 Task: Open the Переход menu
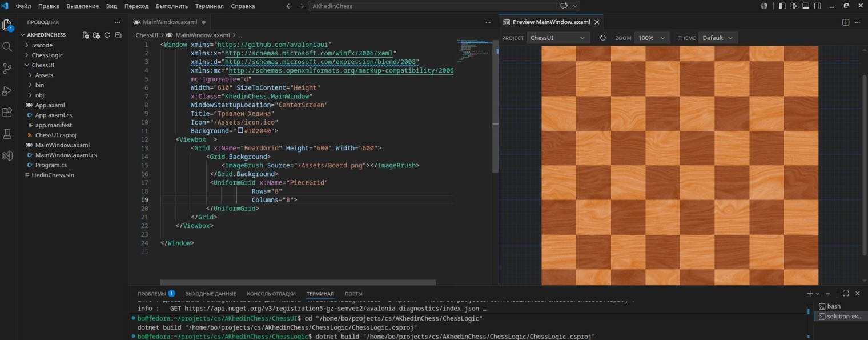[136, 6]
